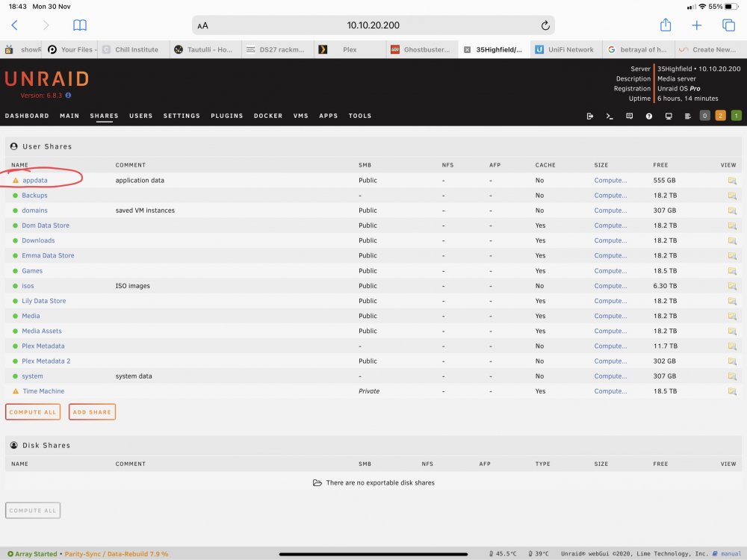
Task: Open the Emma Data Store share
Action: [x=48, y=255]
